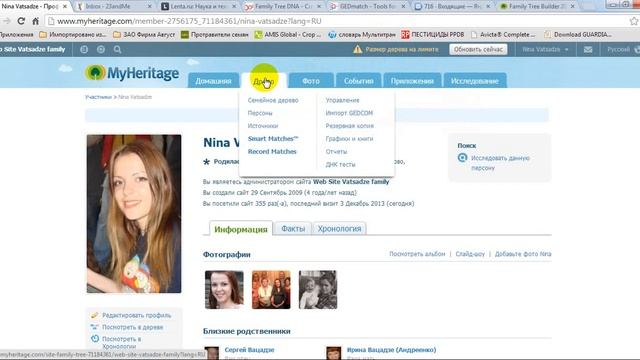Switch to the Факты profile tab
This screenshot has width=640, height=360.
293,229
